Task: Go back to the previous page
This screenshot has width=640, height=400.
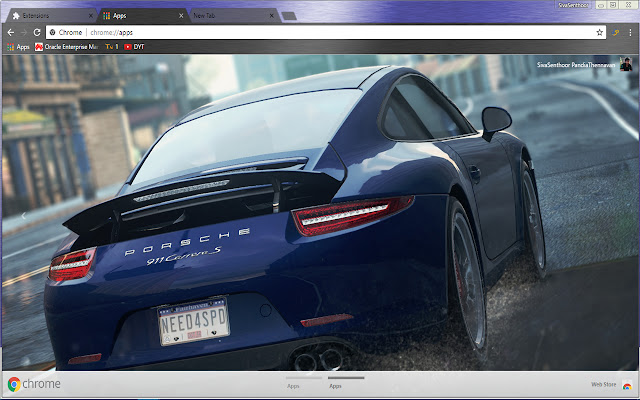Action: pos(11,32)
